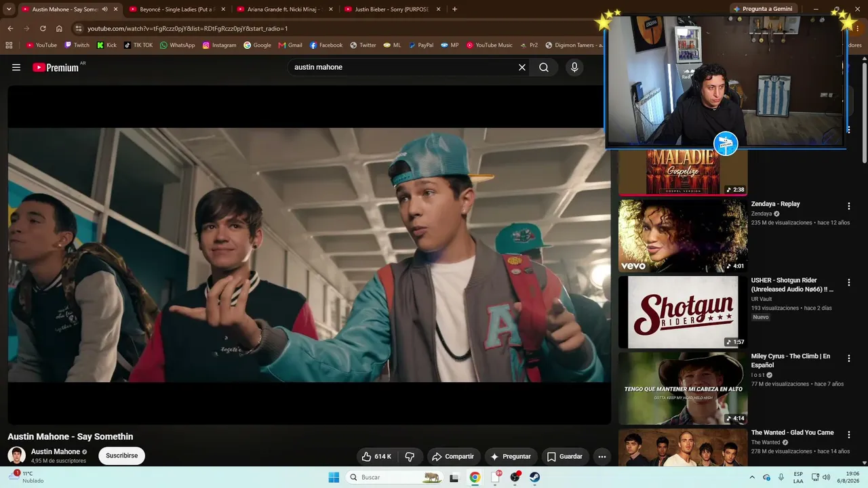The image size is (868, 488).
Task: Close the Beyoncé - Single Ladies tab
Action: tap(222, 9)
